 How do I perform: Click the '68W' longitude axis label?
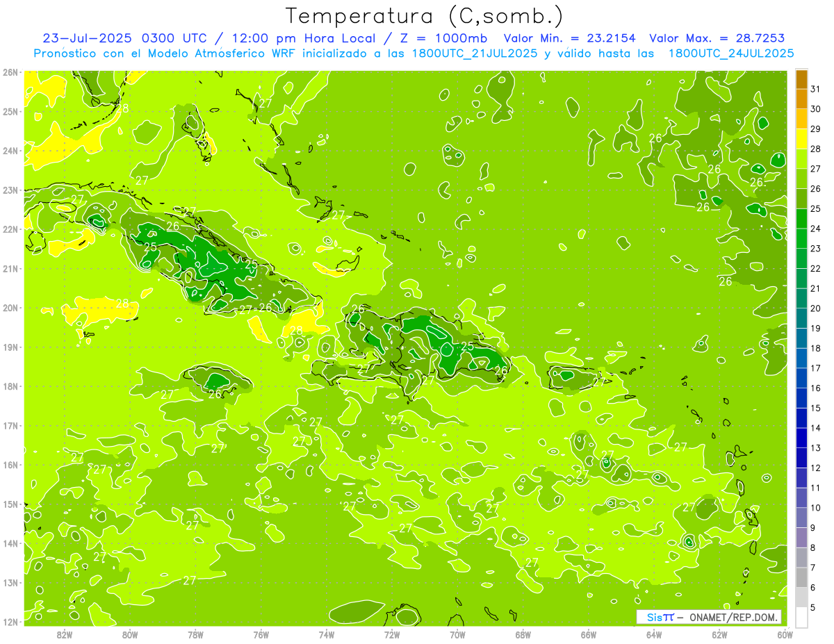click(x=523, y=635)
